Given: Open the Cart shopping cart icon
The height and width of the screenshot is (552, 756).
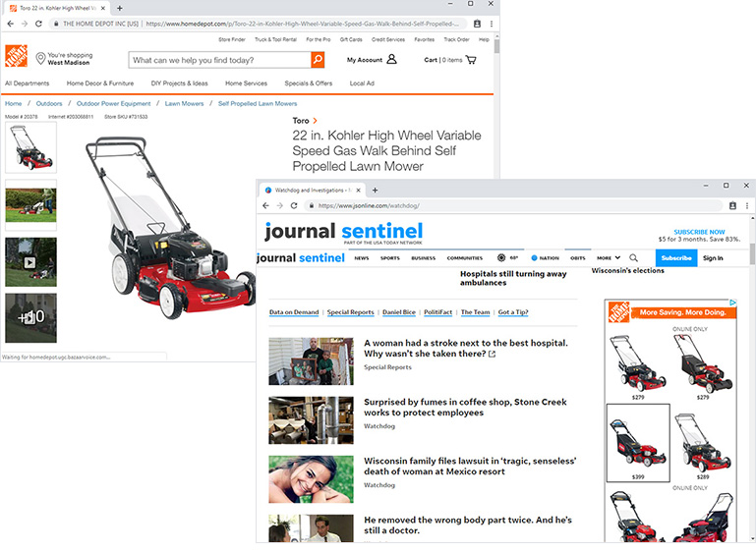Looking at the screenshot, I should (471, 60).
